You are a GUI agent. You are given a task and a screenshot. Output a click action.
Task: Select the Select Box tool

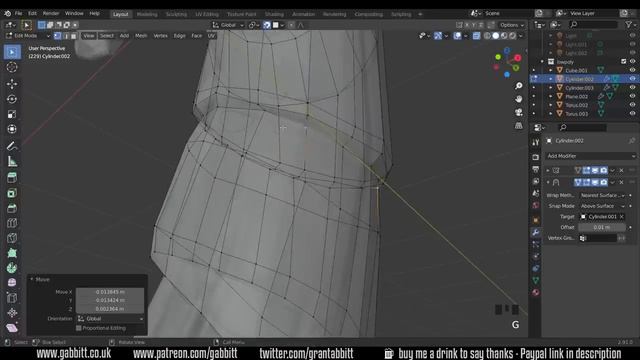(12, 52)
